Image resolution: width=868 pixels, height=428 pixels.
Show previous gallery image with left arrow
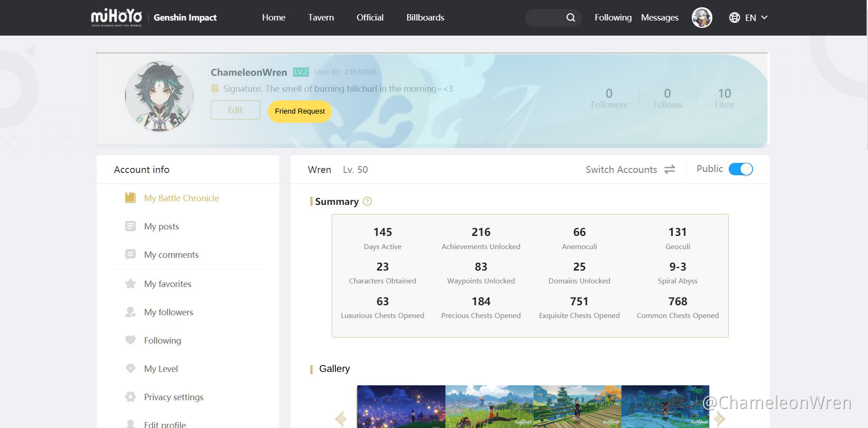coord(341,418)
